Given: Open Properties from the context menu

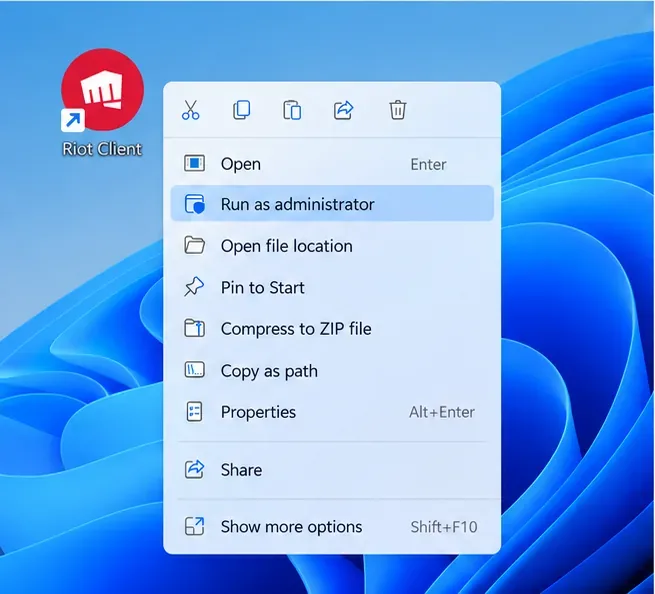Looking at the screenshot, I should (332, 412).
